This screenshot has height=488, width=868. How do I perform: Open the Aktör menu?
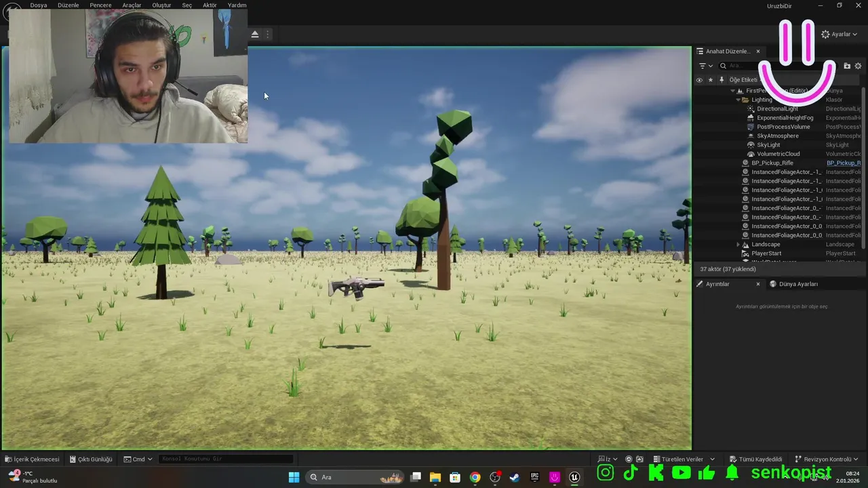tap(210, 5)
